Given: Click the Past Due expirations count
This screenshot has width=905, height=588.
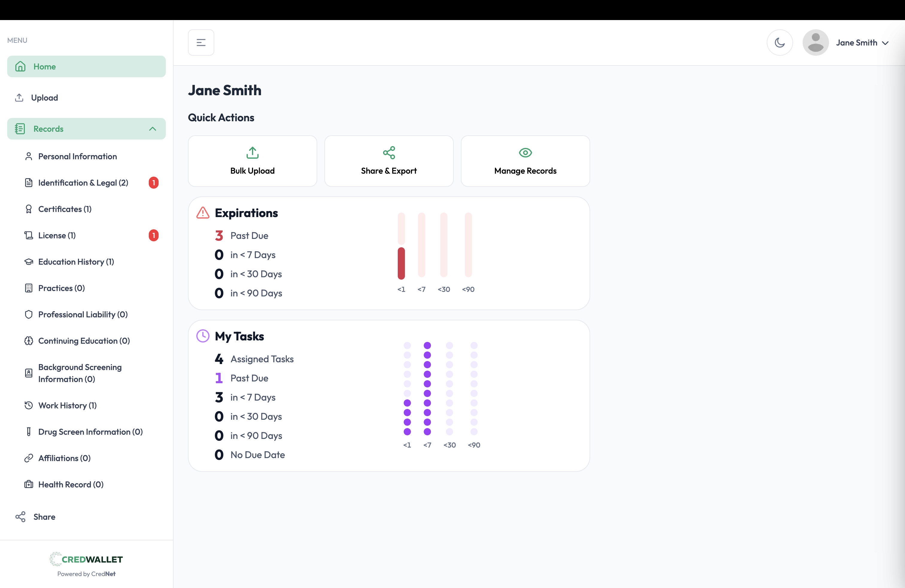Looking at the screenshot, I should [x=219, y=236].
